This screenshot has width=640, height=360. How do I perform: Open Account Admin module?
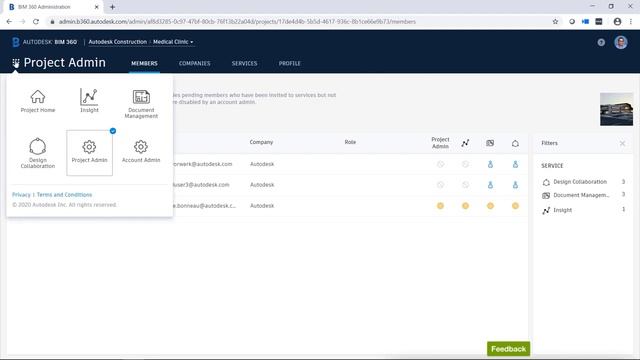(x=141, y=152)
